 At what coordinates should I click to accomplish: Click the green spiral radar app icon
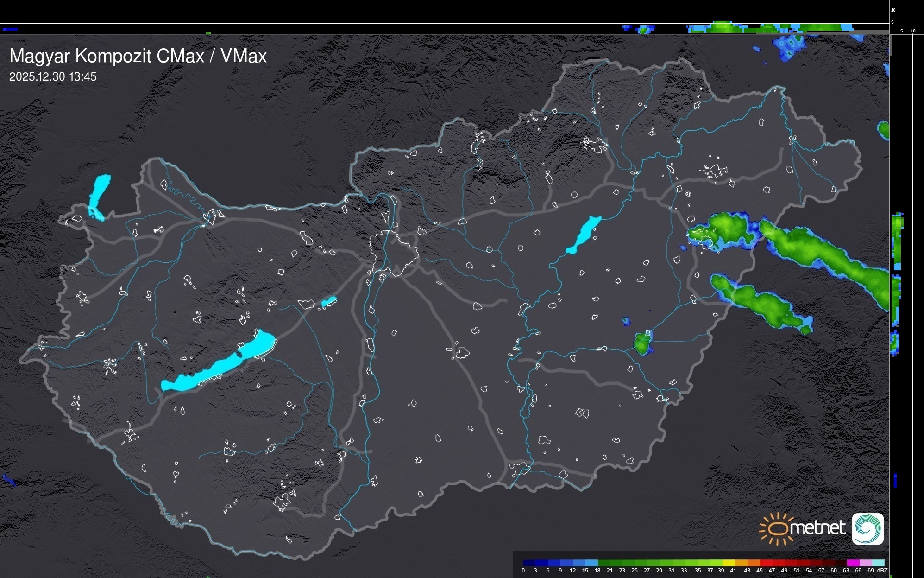pyautogui.click(x=867, y=528)
